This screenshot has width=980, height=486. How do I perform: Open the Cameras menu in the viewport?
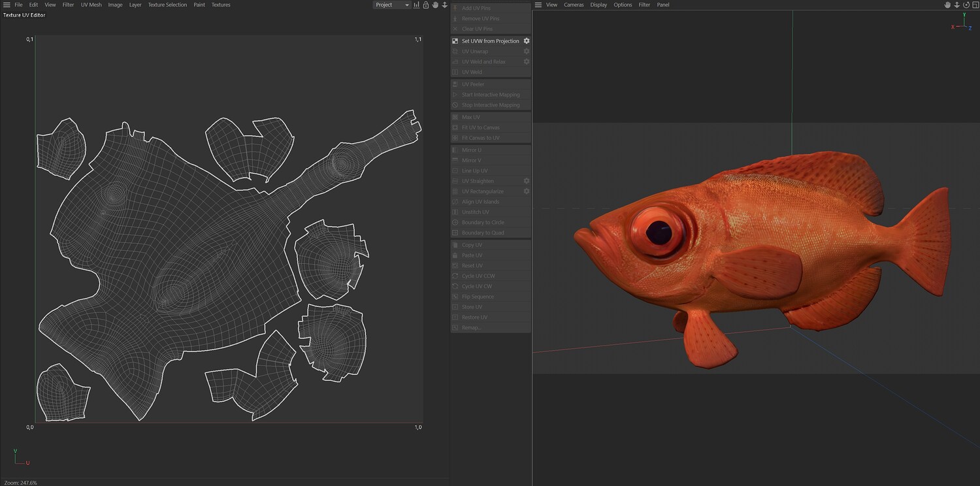[574, 5]
